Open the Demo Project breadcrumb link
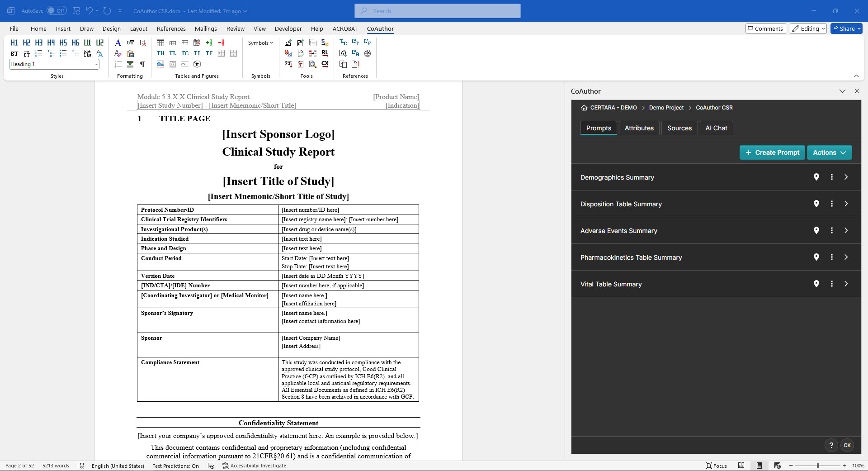Image resolution: width=868 pixels, height=471 pixels. coord(665,107)
